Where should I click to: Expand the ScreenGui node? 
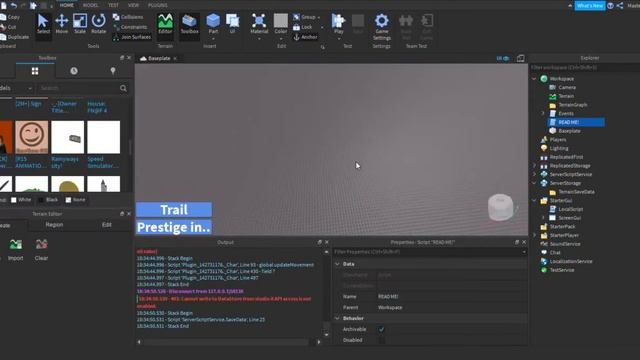(x=543, y=218)
